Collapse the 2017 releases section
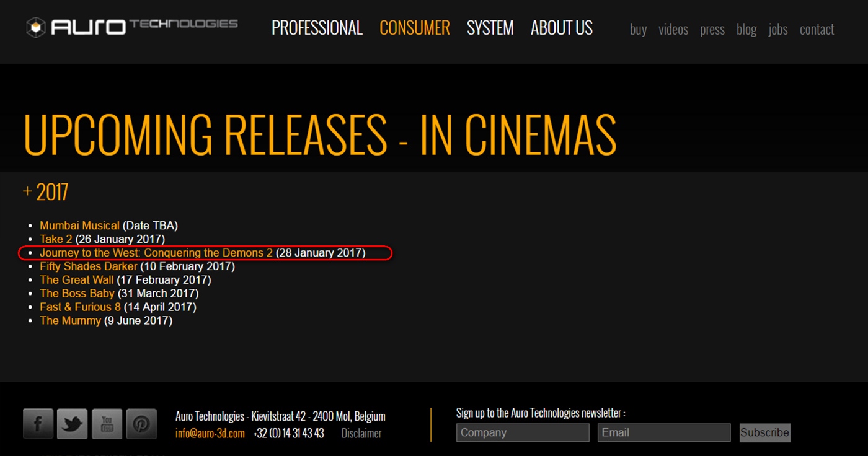Viewport: 868px width, 456px height. (45, 192)
